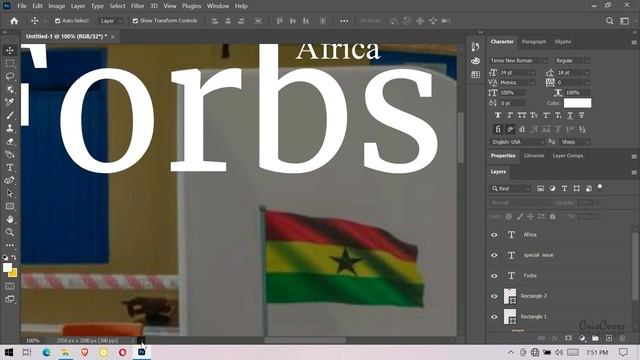Click the text Color swatch in Character panel

[x=577, y=103]
